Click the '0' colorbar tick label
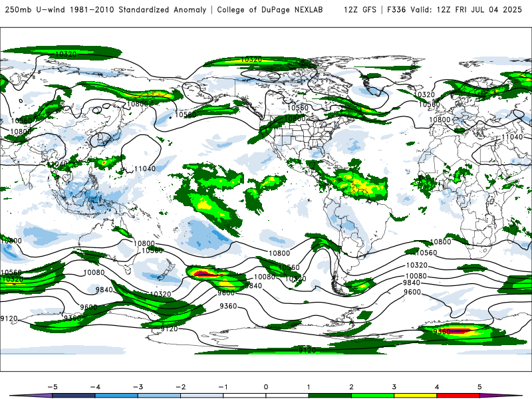The width and height of the screenshot is (532, 399). tap(266, 387)
